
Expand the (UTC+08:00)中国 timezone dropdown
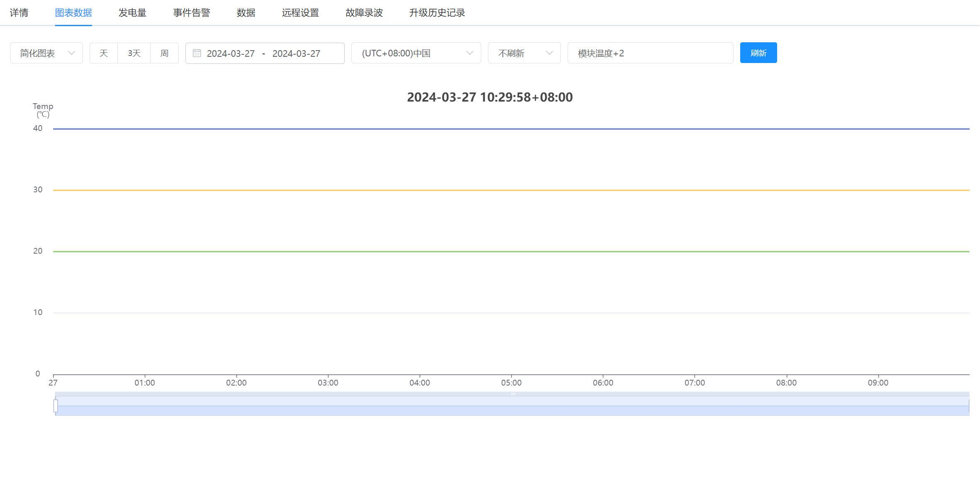point(416,53)
